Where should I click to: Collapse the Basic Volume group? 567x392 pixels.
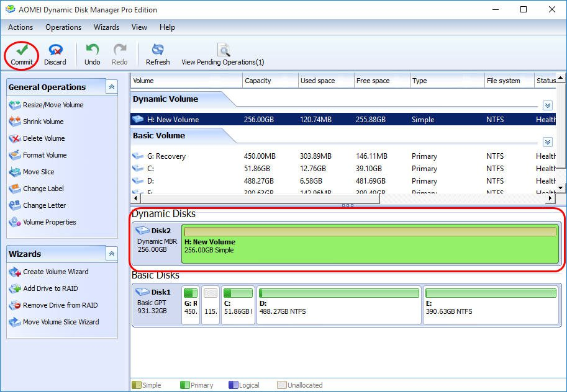[547, 142]
